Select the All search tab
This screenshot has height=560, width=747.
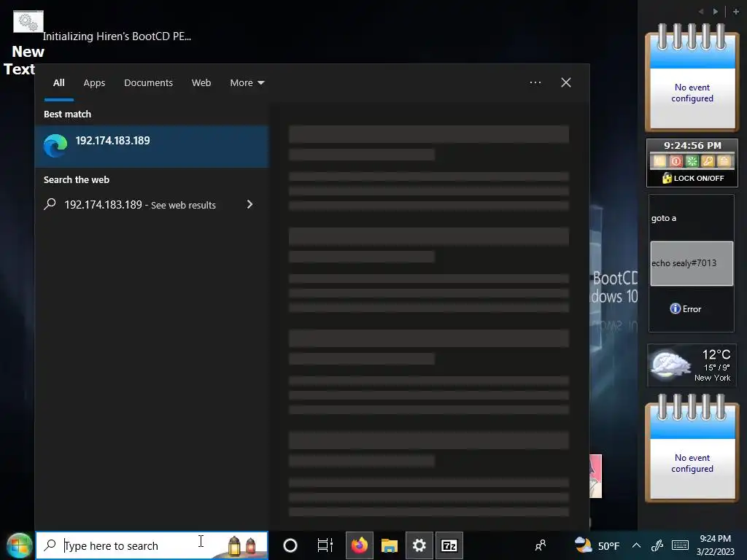click(x=58, y=83)
